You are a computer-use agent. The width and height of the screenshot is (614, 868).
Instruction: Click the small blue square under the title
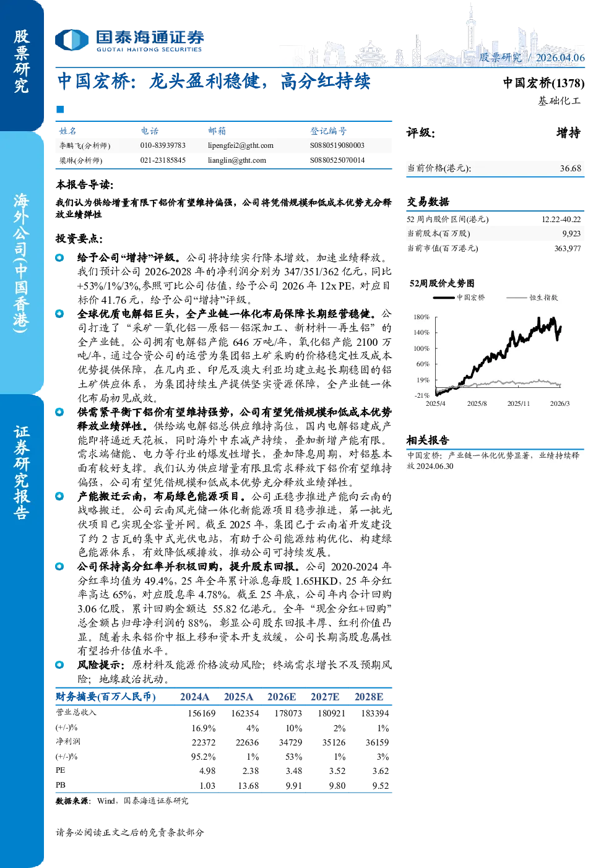[x=60, y=110]
